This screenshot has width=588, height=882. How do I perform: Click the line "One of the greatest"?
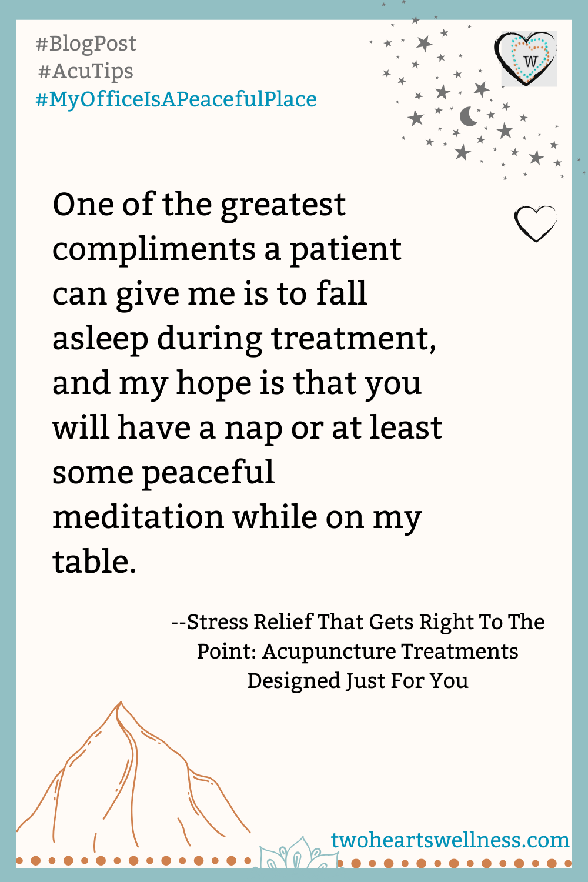coord(199,205)
